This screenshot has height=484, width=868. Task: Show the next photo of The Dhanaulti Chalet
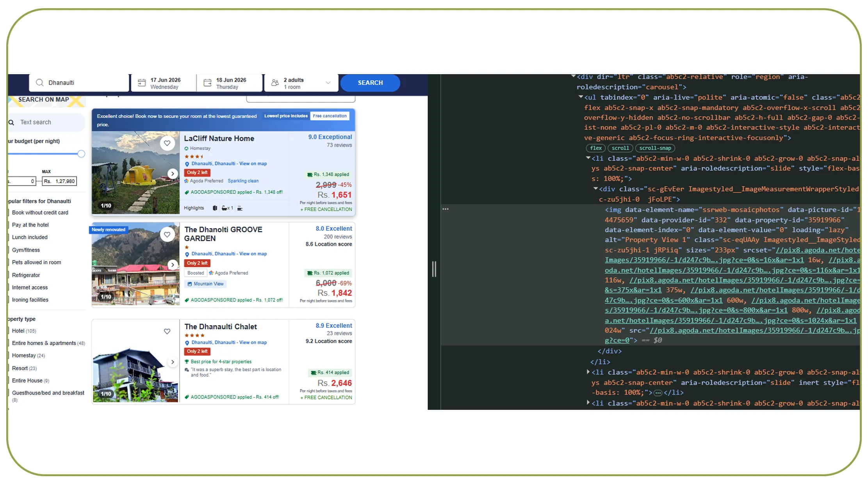tap(173, 362)
